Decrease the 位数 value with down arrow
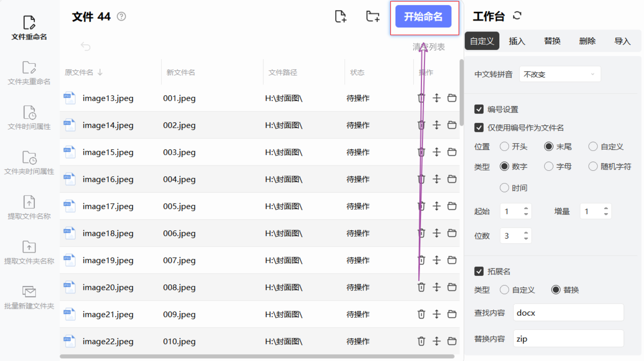 [x=526, y=239]
